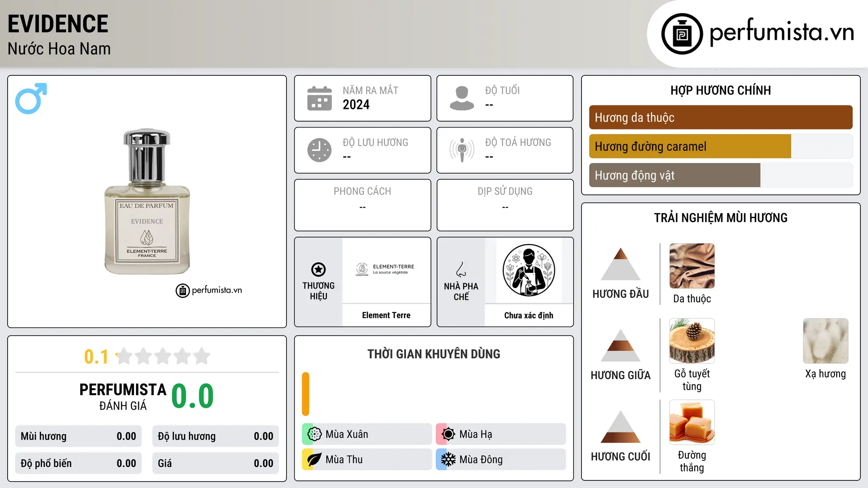
Task: Click the pyramid icon above Hương cuối
Action: click(620, 427)
